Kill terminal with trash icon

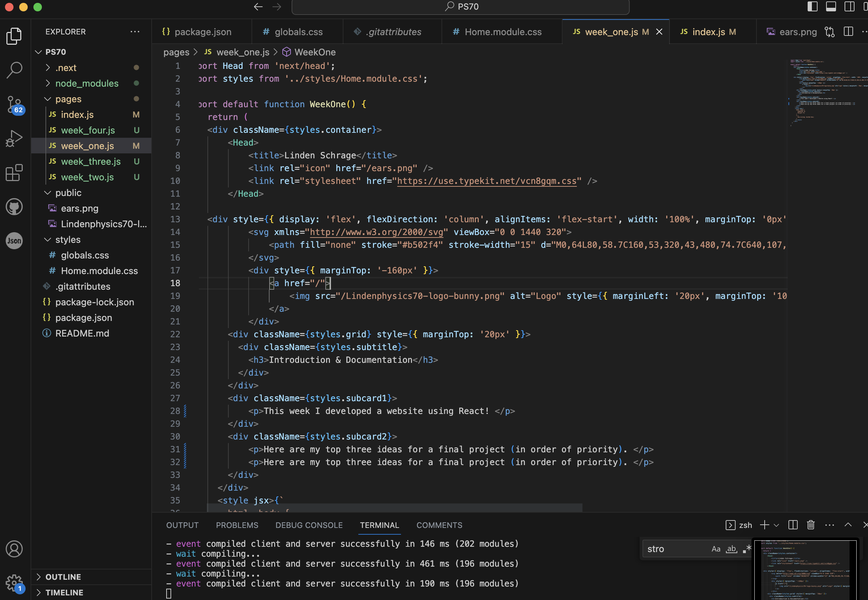click(811, 525)
